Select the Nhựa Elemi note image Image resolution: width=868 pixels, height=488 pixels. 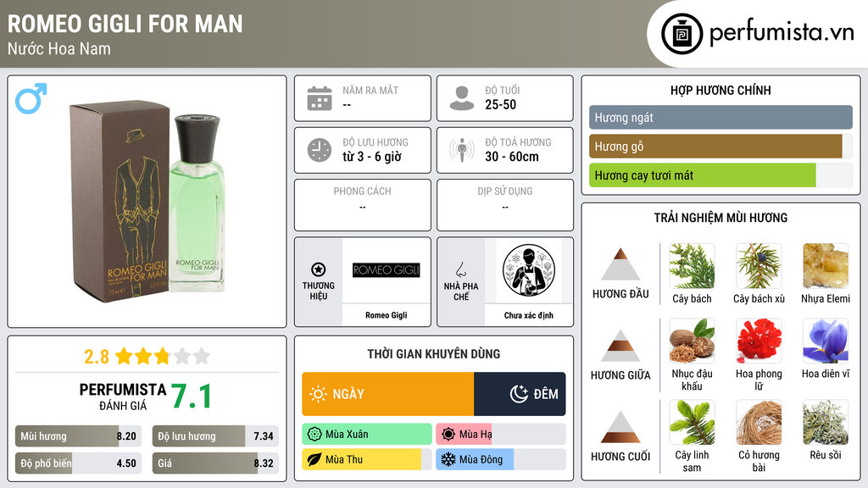pos(826,266)
